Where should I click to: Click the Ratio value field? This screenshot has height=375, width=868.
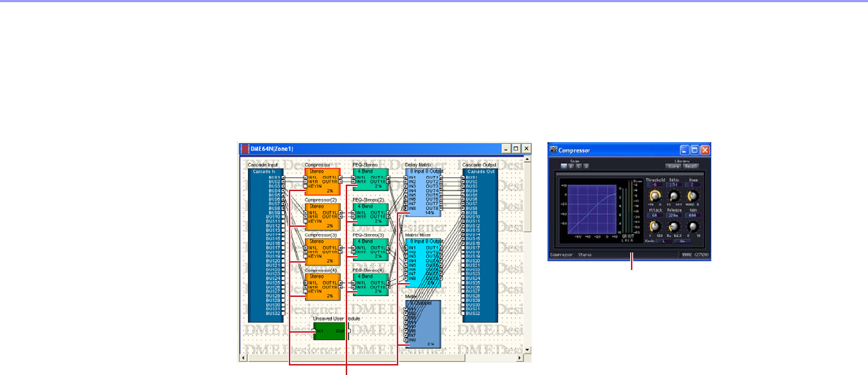point(674,185)
